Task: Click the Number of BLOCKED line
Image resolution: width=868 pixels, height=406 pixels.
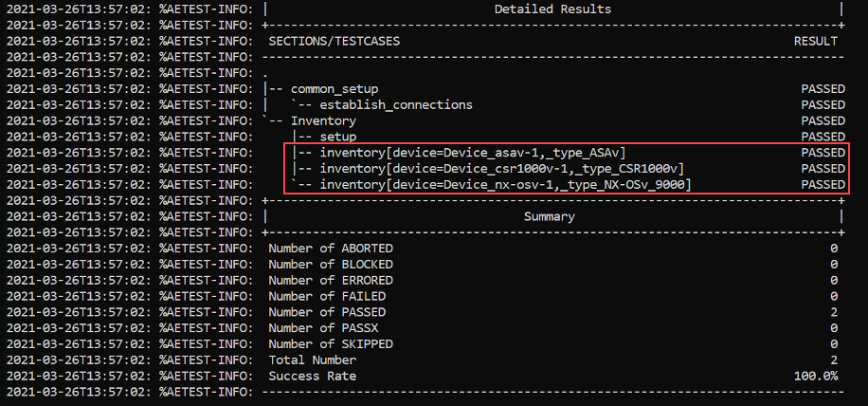Action: coord(553,265)
